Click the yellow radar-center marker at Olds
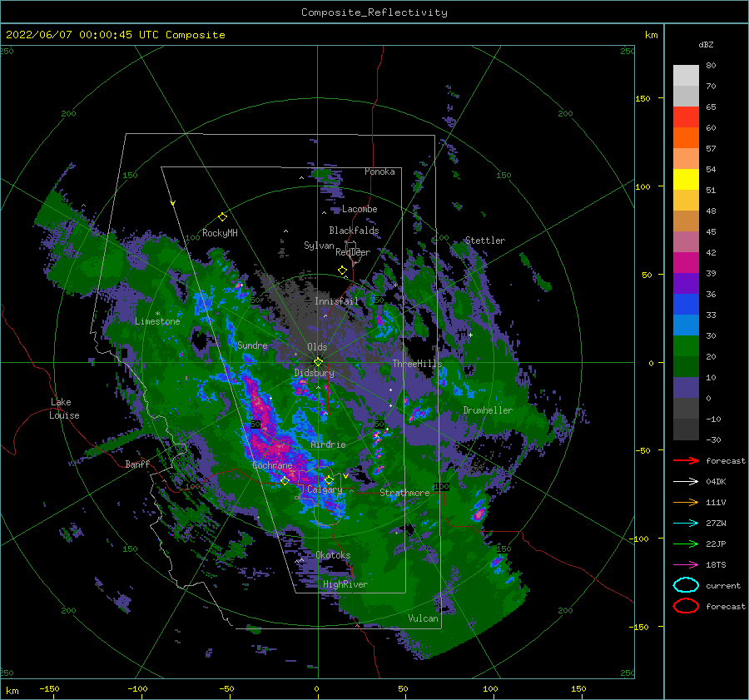 click(318, 362)
